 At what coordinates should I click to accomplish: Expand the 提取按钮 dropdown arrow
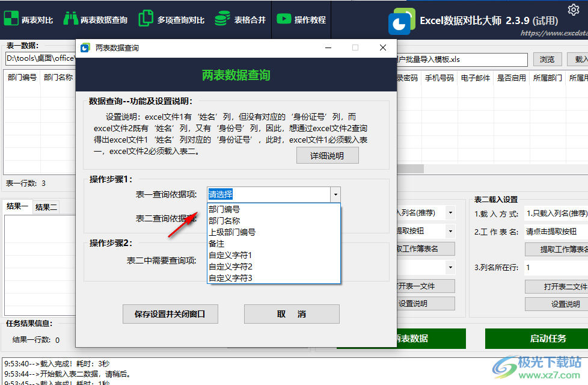(450, 231)
